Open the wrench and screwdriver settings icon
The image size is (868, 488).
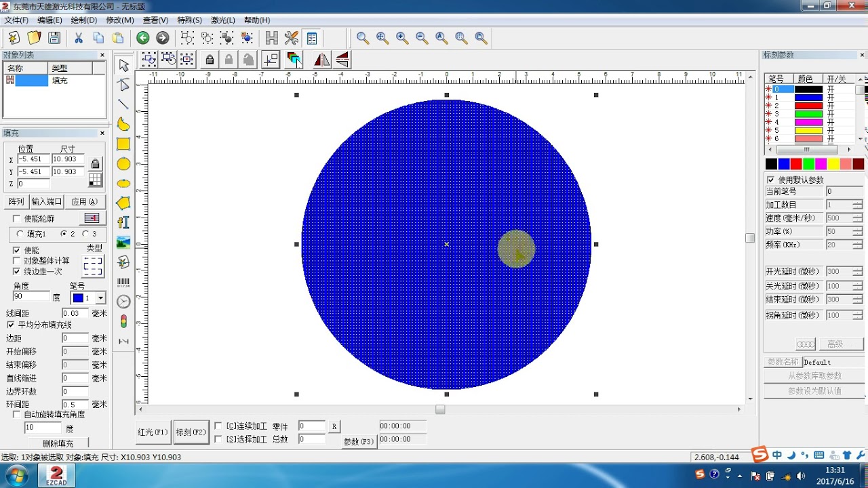pyautogui.click(x=292, y=38)
